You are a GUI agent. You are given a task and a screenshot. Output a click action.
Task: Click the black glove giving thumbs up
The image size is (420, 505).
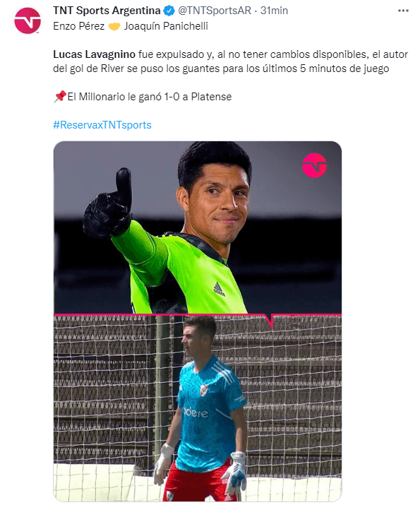point(109,203)
